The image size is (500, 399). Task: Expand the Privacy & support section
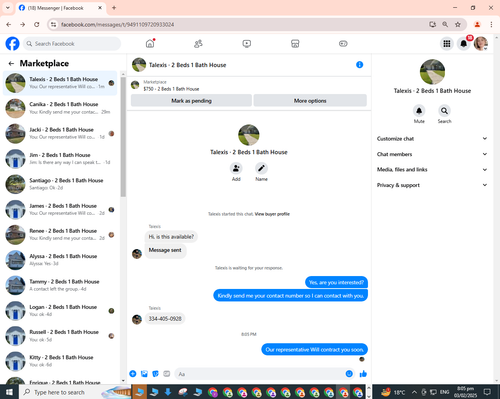click(x=432, y=185)
